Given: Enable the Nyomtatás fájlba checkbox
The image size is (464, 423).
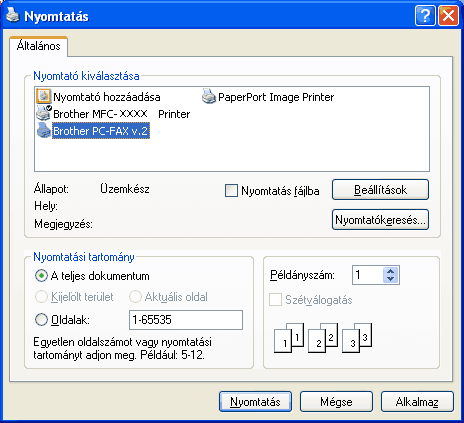Looking at the screenshot, I should click(231, 191).
